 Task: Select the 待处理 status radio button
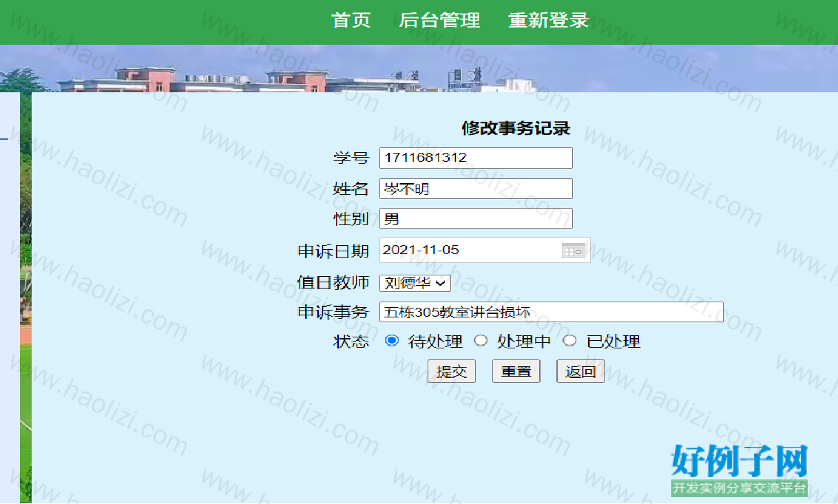pos(392,341)
